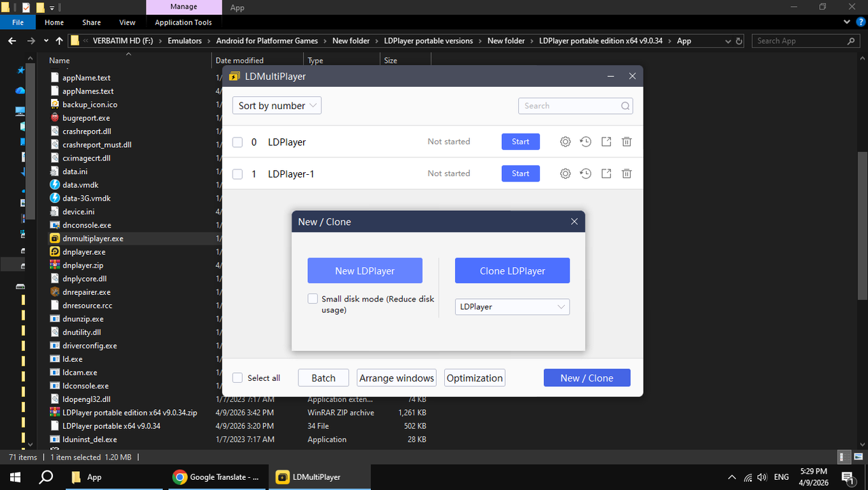
Task: Check the Select all checkbox
Action: tap(237, 377)
